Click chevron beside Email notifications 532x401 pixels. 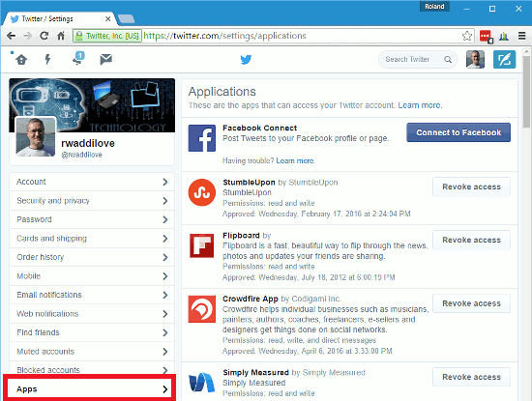[x=165, y=295]
